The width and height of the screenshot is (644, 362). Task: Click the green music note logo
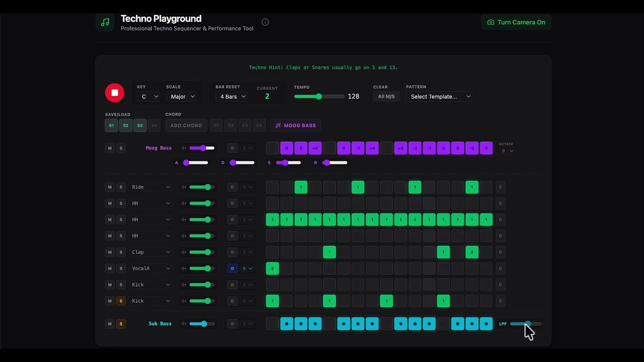[105, 22]
